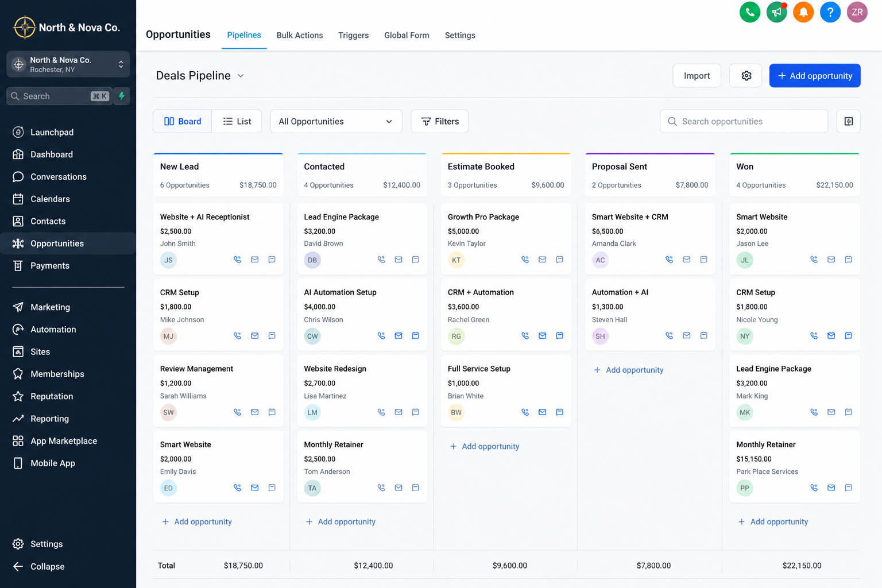Open calendar icon on Kevin Taylor card

(559, 260)
